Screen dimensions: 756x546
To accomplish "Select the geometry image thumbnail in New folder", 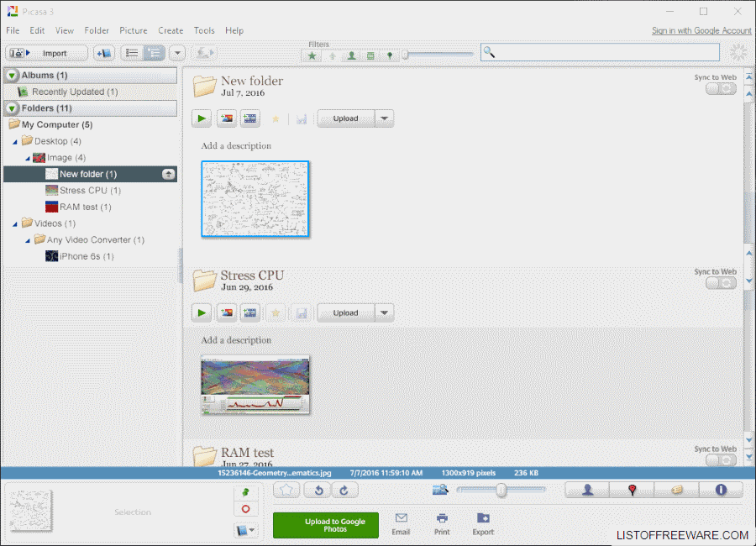I will (x=255, y=199).
